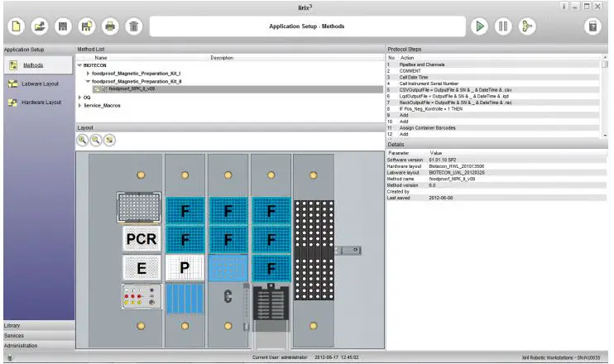Open the Administration section in the sidebar
The image size is (614, 364).
click(x=39, y=346)
